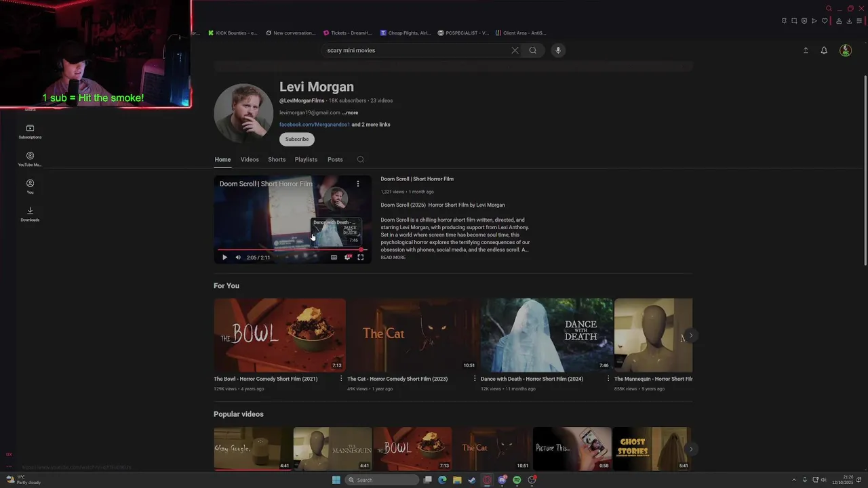Open the YouTube create upload icon
868x488 pixels.
[806, 50]
